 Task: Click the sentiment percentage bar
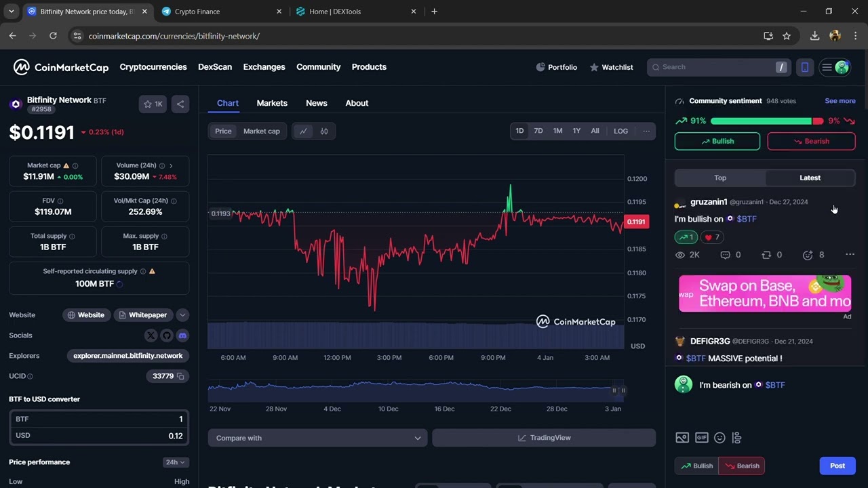click(767, 121)
